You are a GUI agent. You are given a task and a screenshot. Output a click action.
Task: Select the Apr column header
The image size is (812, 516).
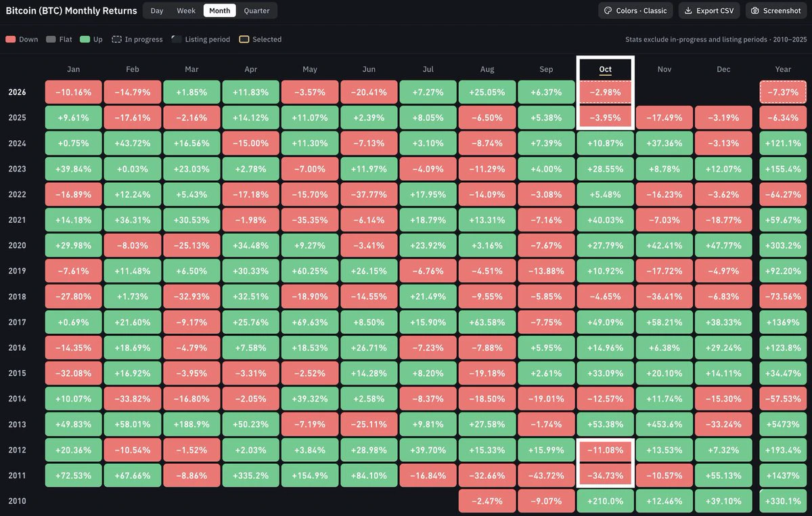coord(250,69)
